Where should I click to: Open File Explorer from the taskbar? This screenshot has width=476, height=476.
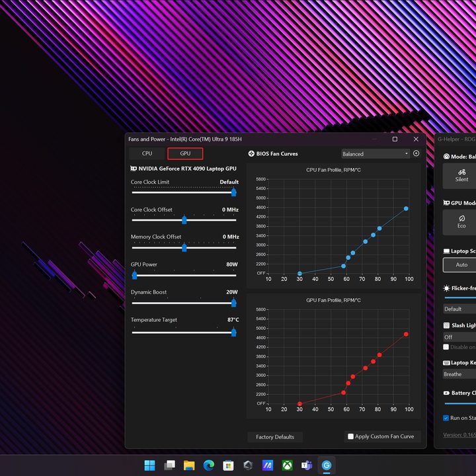189,465
